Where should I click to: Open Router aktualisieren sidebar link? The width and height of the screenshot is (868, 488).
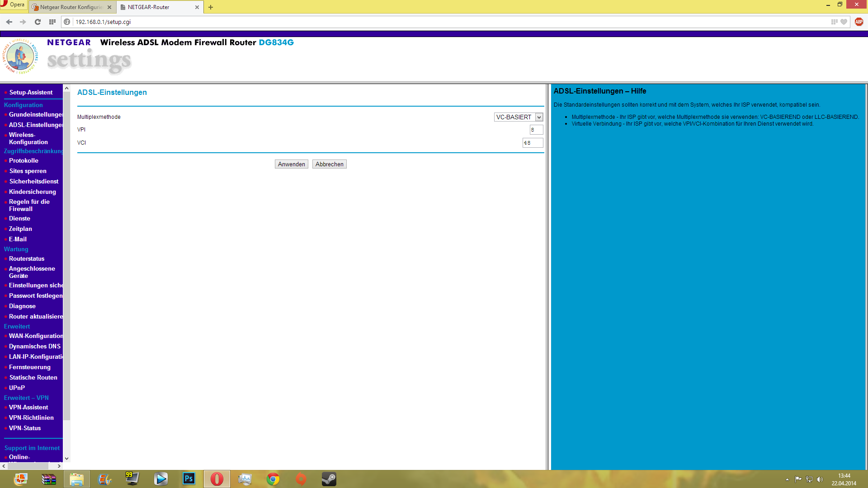[36, 316]
